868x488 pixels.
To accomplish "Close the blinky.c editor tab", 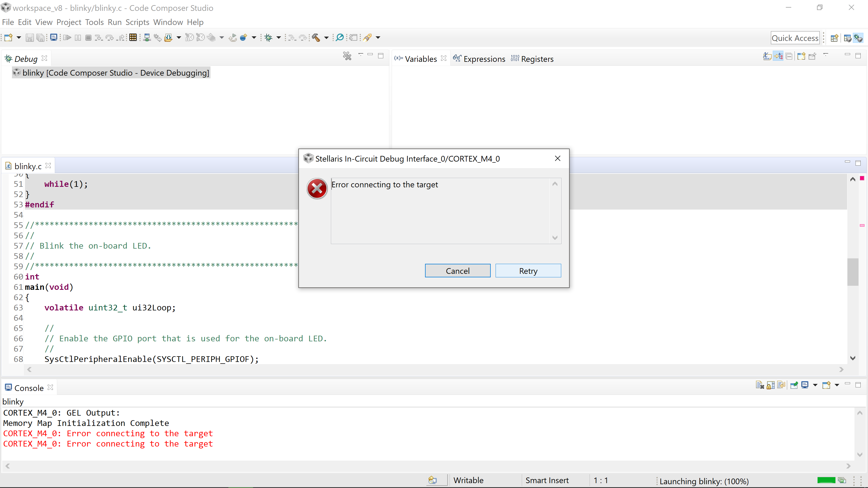I will (x=48, y=166).
